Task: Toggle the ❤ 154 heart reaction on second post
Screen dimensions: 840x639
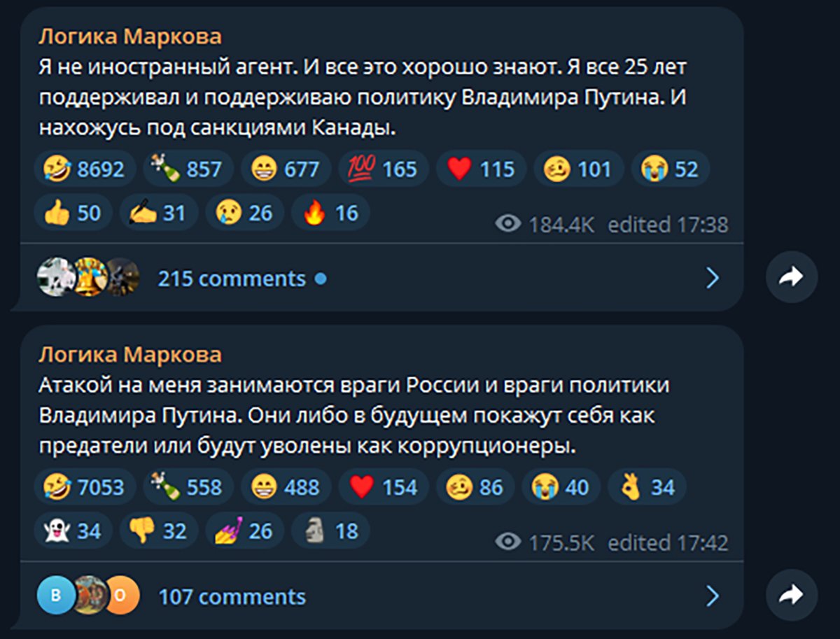Action: coord(382,486)
